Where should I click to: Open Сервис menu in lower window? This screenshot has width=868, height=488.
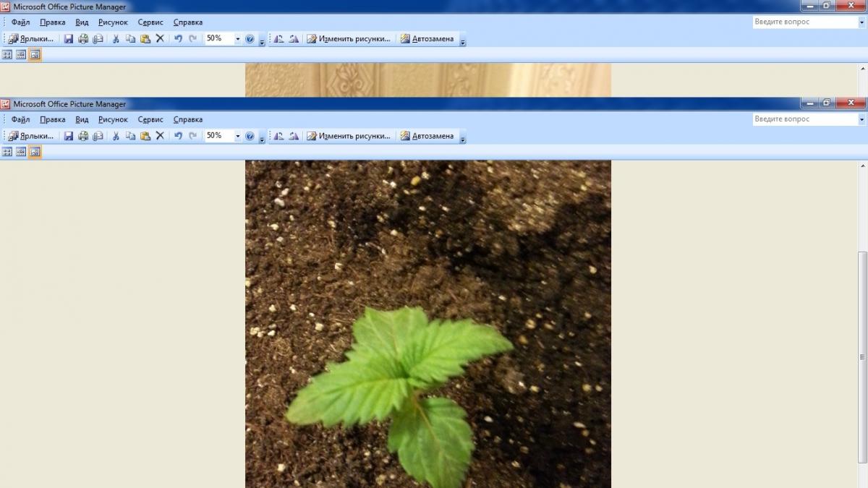pyautogui.click(x=150, y=119)
